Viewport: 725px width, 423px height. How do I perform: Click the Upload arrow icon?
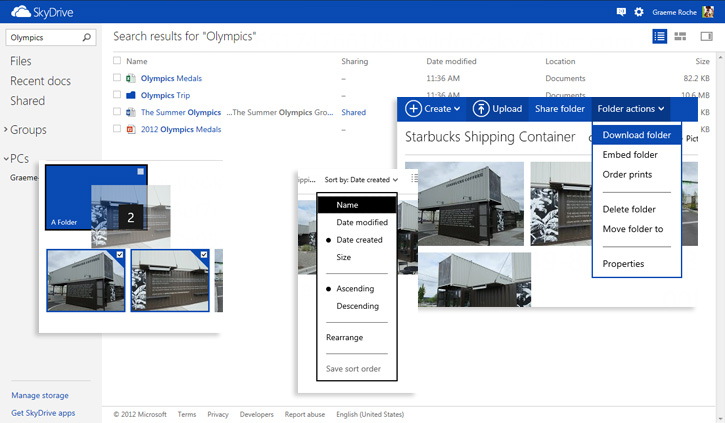(x=481, y=108)
